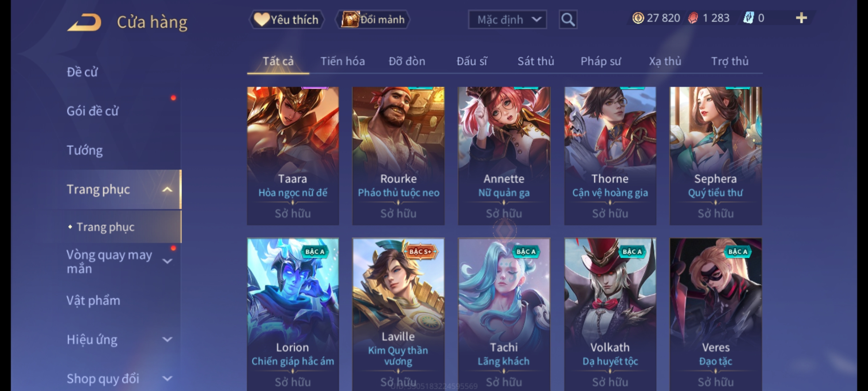The width and height of the screenshot is (868, 391).
Task: Open the Mặc định sort dropdown
Action: tap(507, 20)
